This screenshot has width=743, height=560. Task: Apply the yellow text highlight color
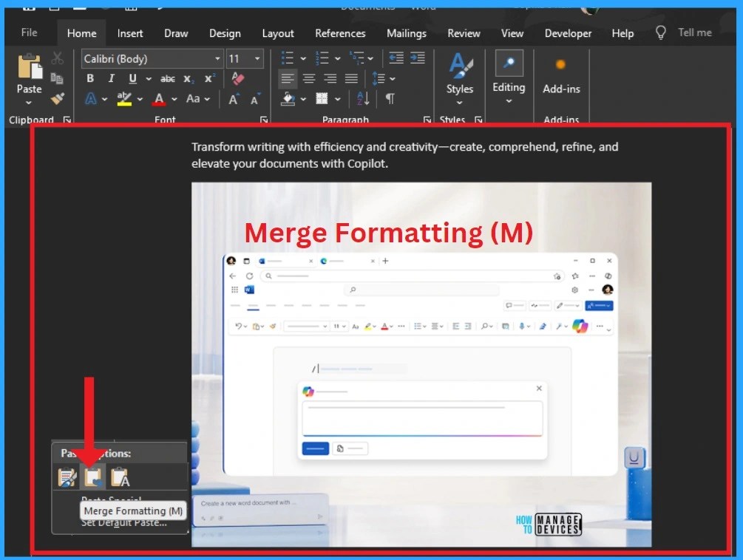tap(124, 98)
